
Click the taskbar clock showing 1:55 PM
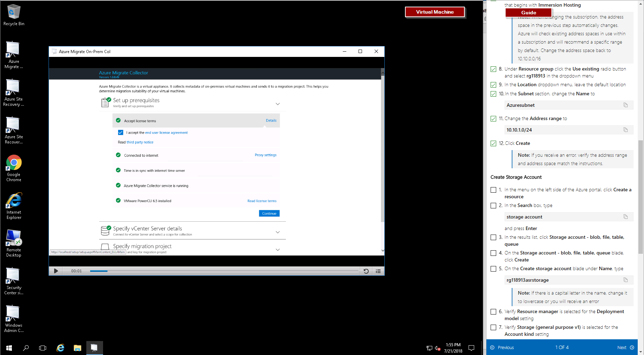click(453, 348)
